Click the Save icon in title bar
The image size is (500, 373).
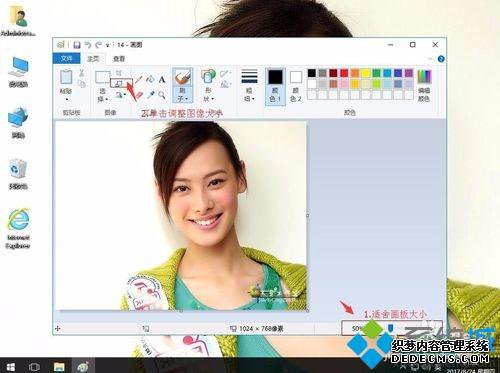pos(77,45)
